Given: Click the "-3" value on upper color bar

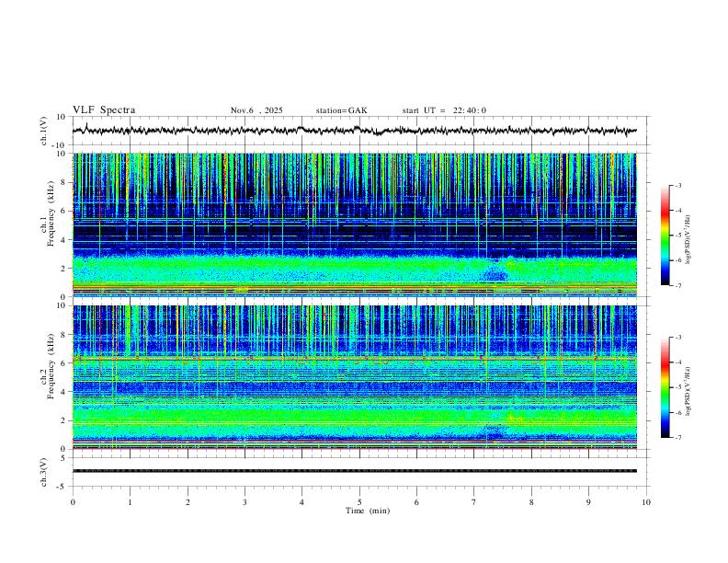Looking at the screenshot, I should [x=677, y=186].
